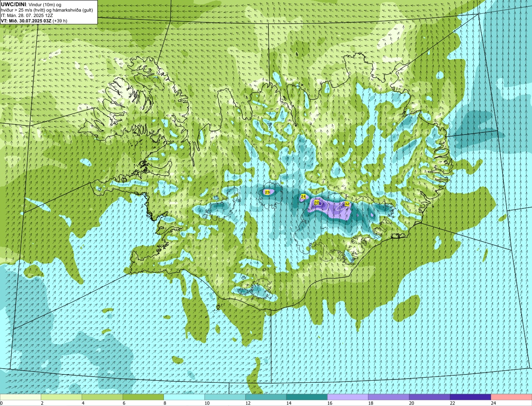The height and width of the screenshot is (406, 532).
Task: Click the legend value '16'
Action: 330,403
